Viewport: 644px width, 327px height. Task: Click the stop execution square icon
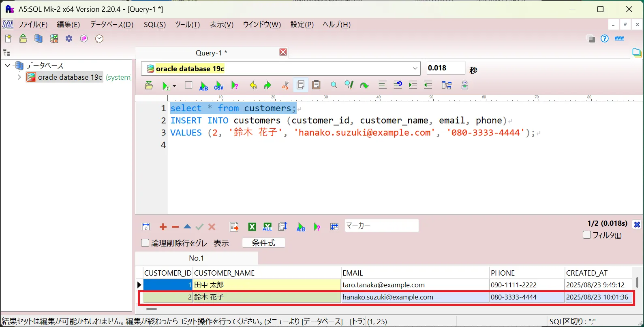tap(188, 85)
